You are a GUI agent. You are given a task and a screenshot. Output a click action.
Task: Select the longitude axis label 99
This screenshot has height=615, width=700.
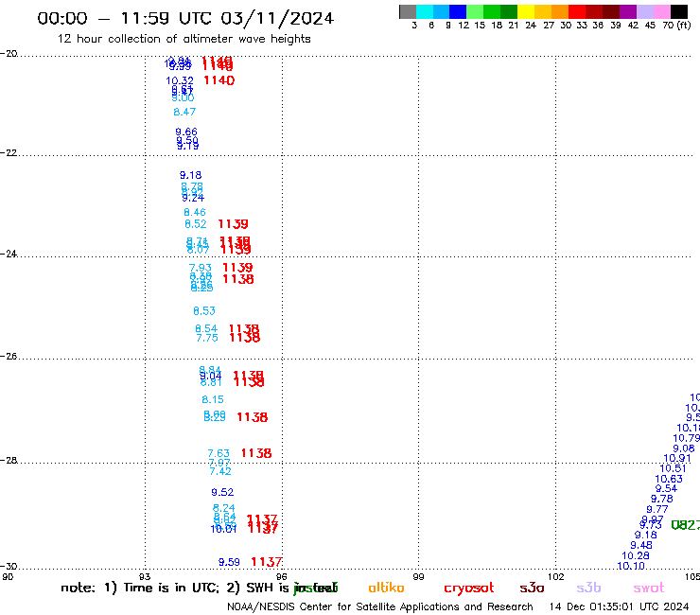point(418,576)
